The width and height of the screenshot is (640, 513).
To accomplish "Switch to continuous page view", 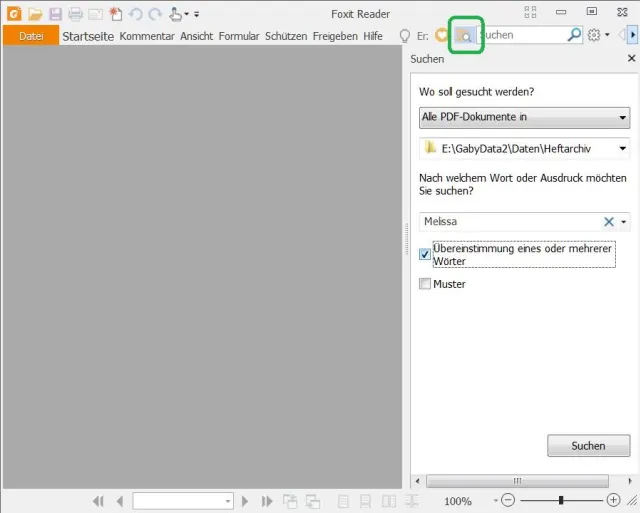I will (x=365, y=501).
